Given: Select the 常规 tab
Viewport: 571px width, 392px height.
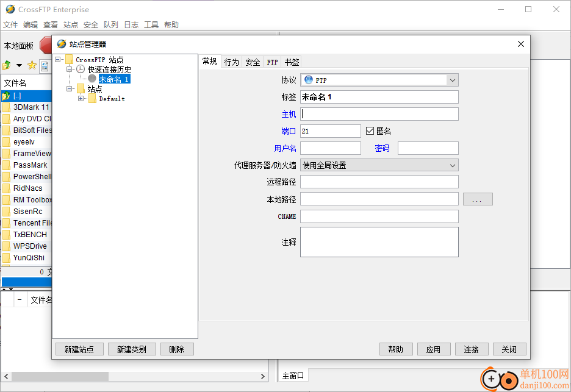Looking at the screenshot, I should tap(210, 61).
